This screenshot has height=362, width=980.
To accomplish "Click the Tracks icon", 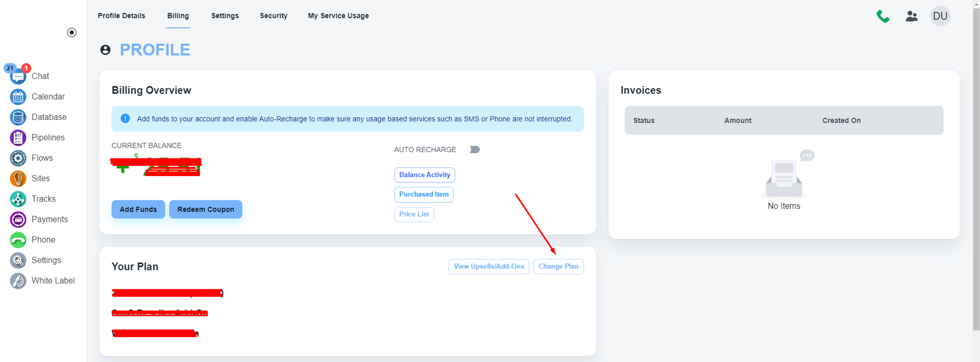I will coord(18,199).
